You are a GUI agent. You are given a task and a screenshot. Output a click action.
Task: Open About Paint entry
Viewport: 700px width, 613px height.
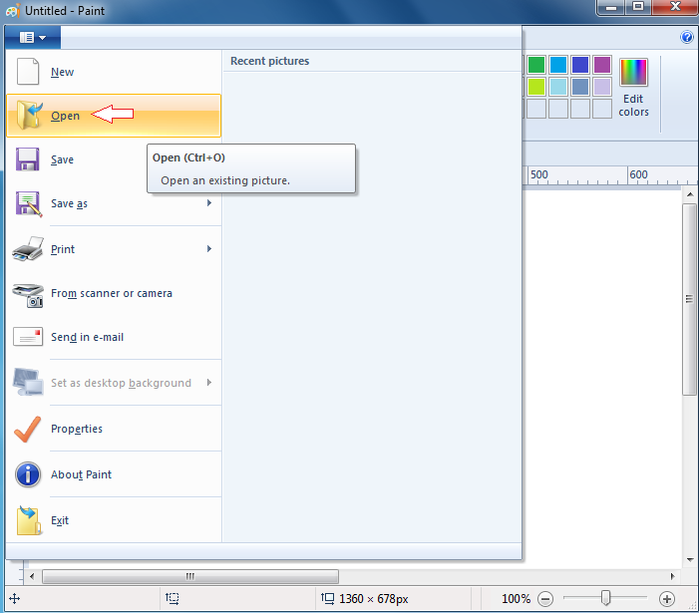tap(114, 474)
